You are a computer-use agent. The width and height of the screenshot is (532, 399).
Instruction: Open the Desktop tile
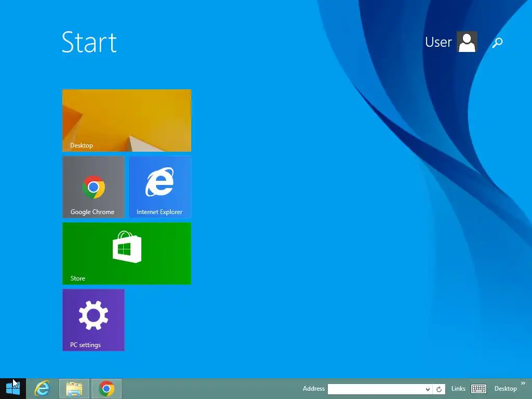(127, 121)
